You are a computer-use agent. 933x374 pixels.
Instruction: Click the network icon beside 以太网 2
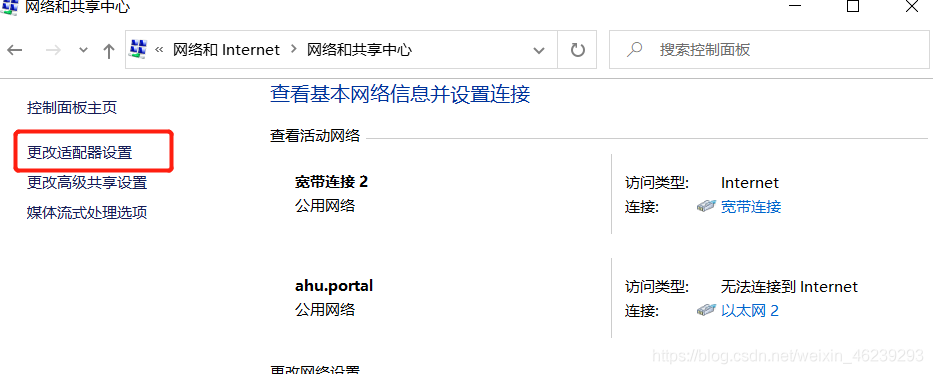(706, 310)
